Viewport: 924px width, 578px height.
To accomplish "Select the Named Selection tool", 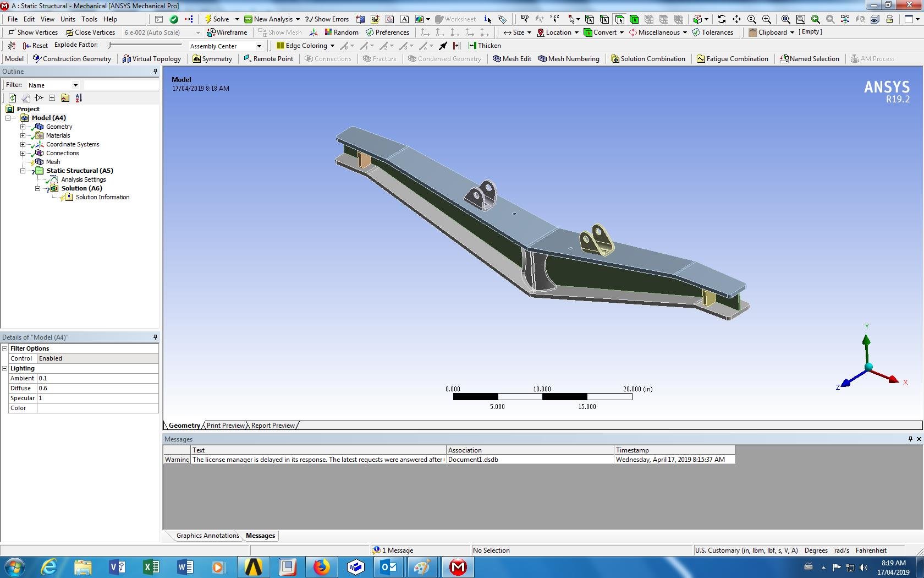I will pos(810,59).
